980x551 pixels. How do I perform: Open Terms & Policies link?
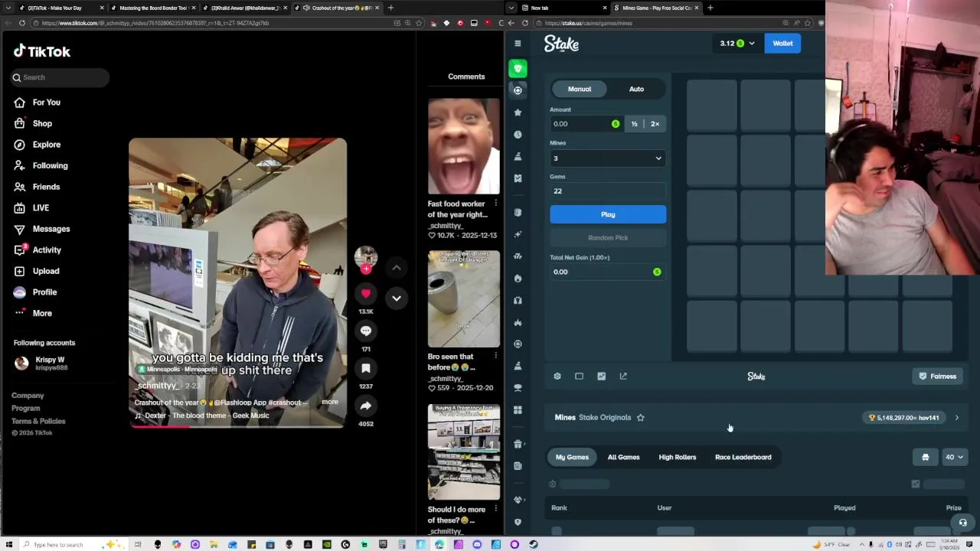[x=38, y=421]
